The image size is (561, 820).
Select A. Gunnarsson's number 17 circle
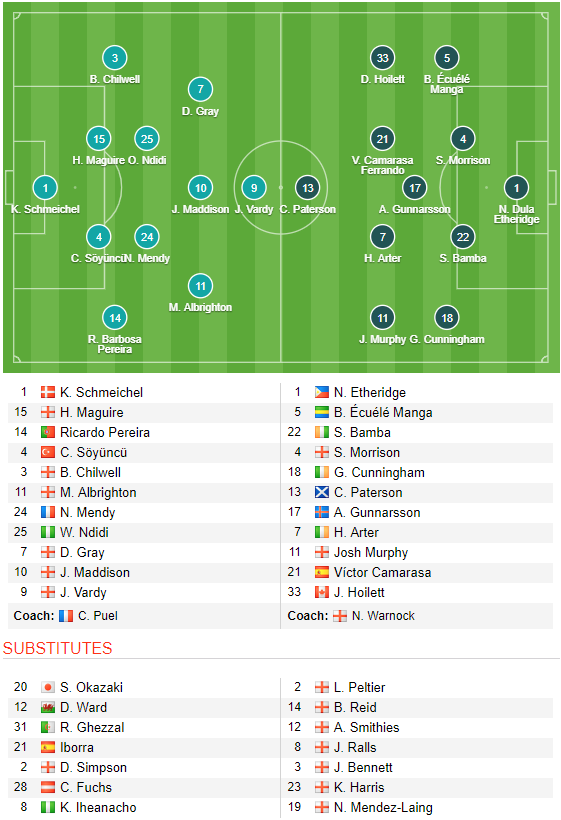pos(415,188)
